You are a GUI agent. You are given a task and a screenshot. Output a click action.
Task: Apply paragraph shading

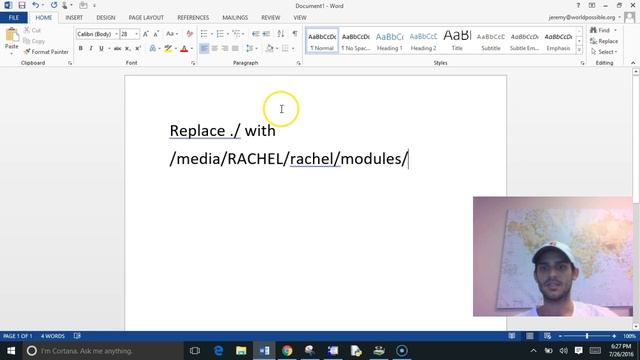pyautogui.click(x=269, y=49)
